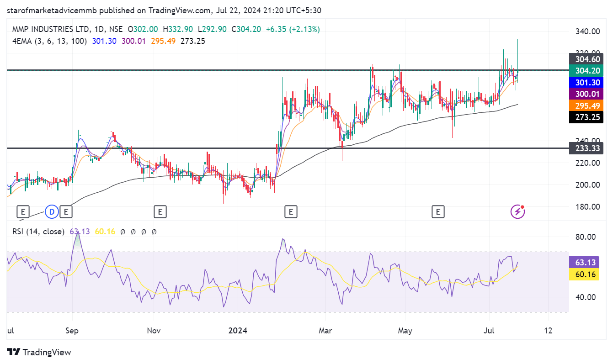613x364 pixels.
Task: Click the Sep label on time axis
Action: click(x=72, y=330)
